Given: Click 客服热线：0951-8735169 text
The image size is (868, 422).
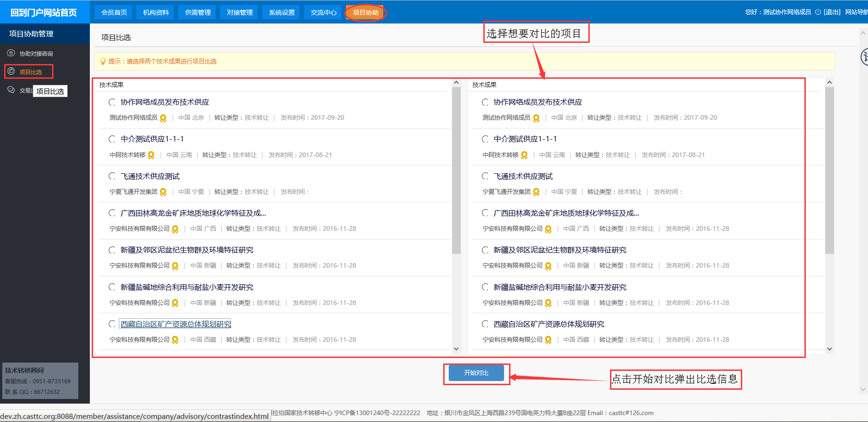Looking at the screenshot, I should point(38,381).
